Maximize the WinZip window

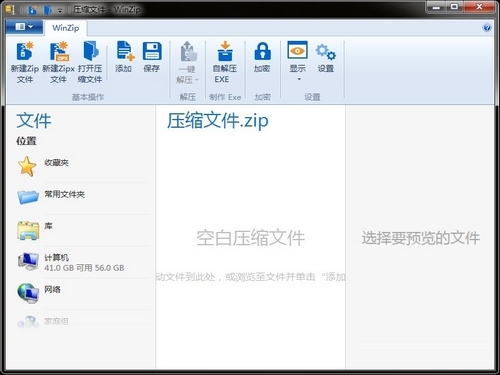click(x=454, y=7)
